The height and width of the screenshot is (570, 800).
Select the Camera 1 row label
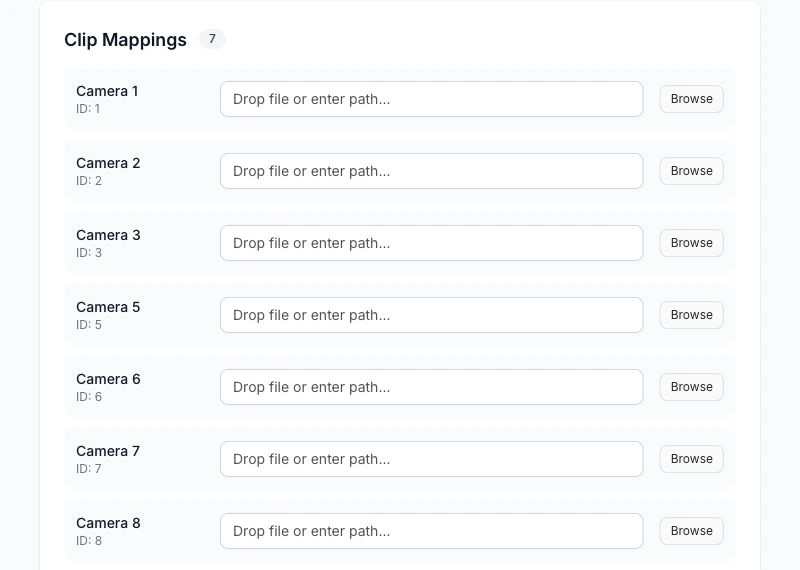(107, 91)
